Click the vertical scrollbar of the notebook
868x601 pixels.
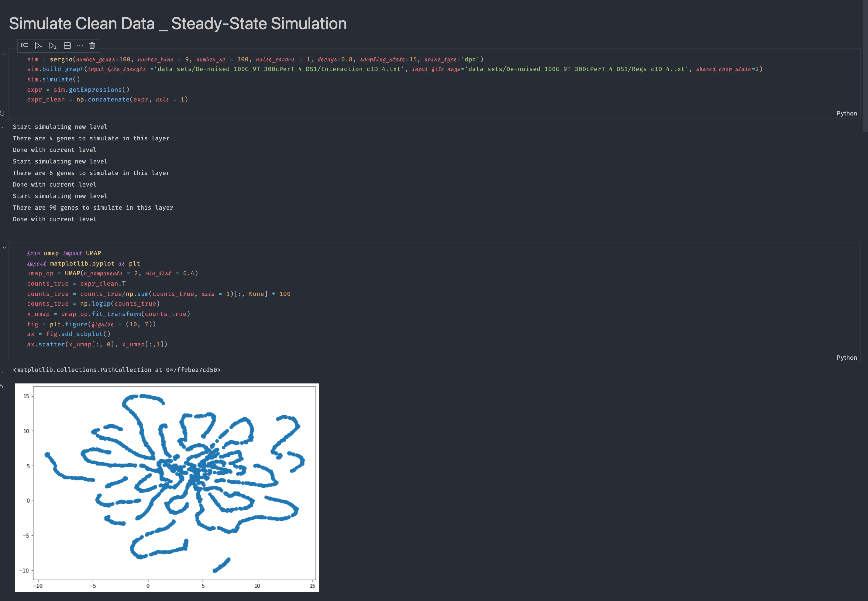click(x=865, y=66)
